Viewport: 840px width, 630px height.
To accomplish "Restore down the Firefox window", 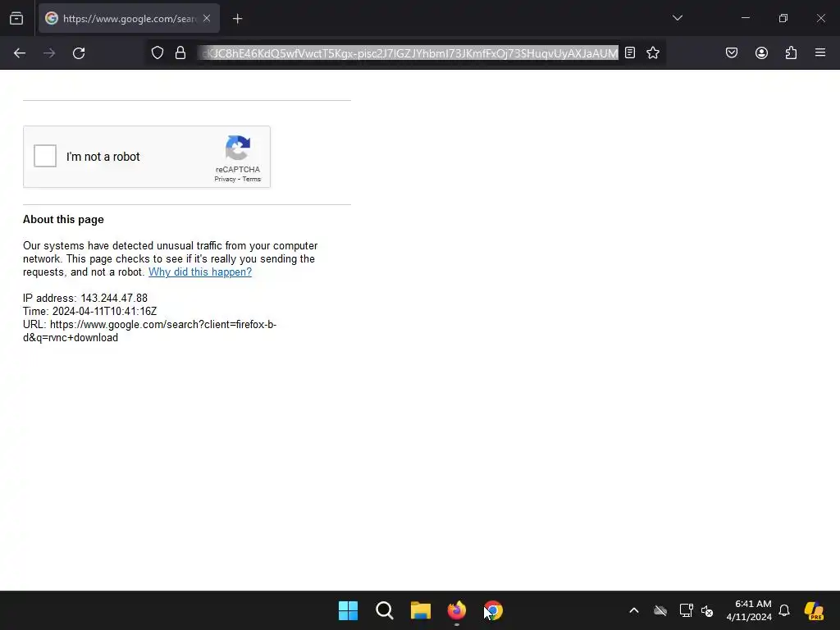I will [x=783, y=18].
